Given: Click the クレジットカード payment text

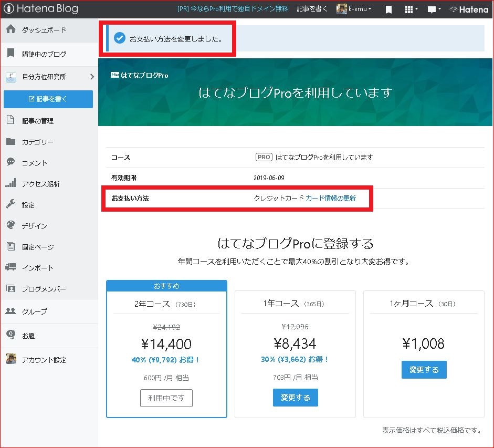Looking at the screenshot, I should click(x=279, y=198).
